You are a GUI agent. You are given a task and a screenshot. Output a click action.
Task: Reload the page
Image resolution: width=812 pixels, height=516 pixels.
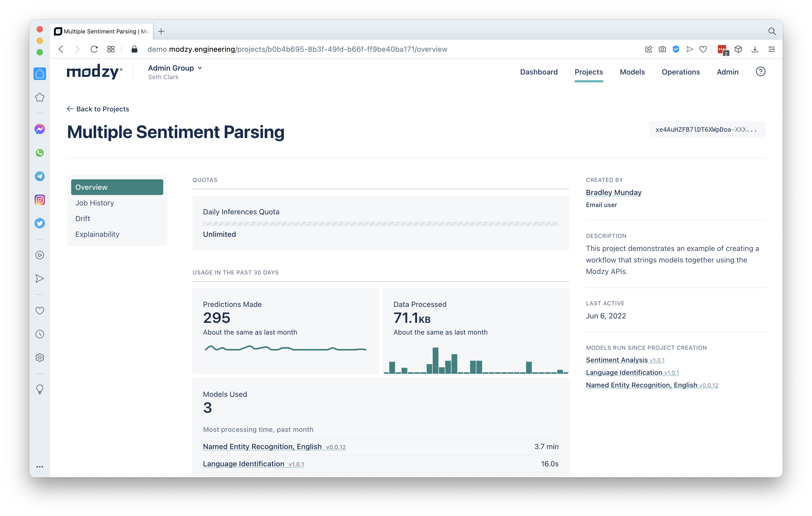point(94,49)
